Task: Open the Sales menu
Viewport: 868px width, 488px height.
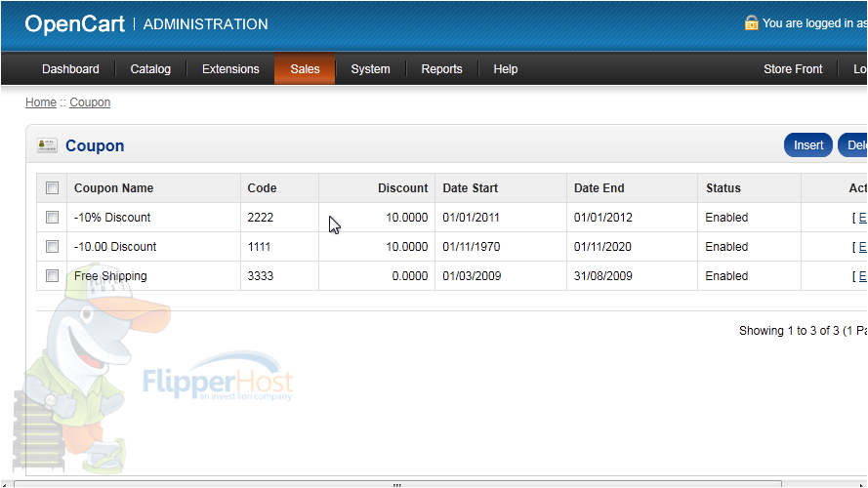Action: pyautogui.click(x=305, y=69)
